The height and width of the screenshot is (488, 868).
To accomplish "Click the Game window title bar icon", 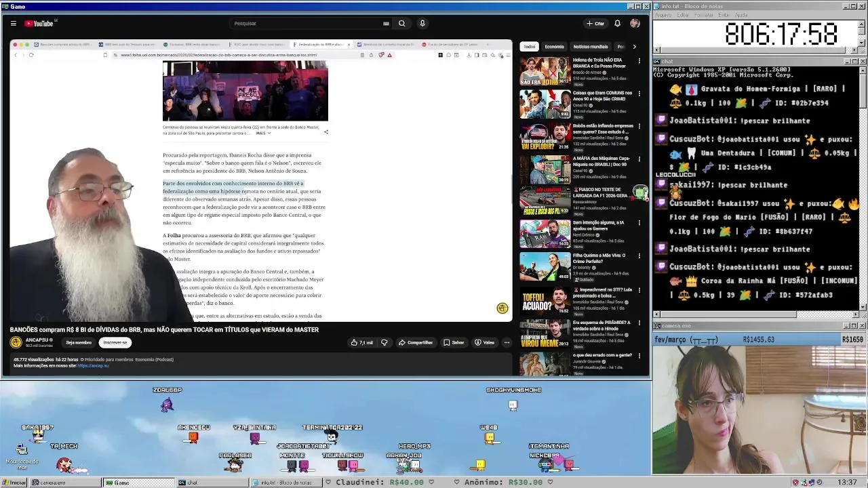I will coord(5,7).
